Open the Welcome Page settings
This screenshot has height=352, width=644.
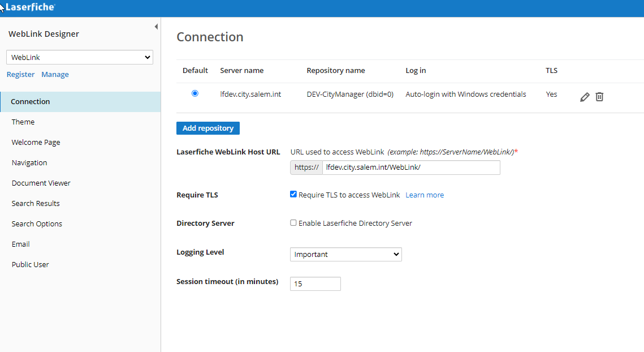36,142
